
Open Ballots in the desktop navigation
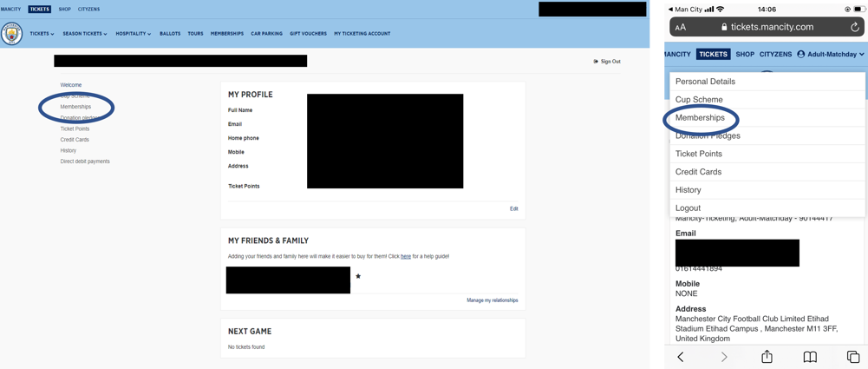click(x=170, y=34)
